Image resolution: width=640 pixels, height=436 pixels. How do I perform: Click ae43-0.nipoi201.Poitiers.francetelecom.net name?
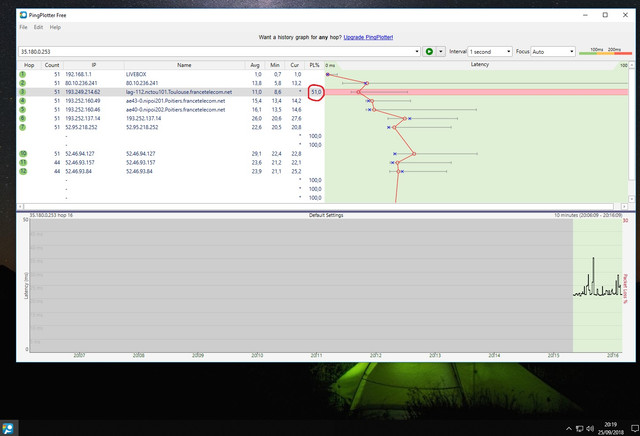[176, 100]
